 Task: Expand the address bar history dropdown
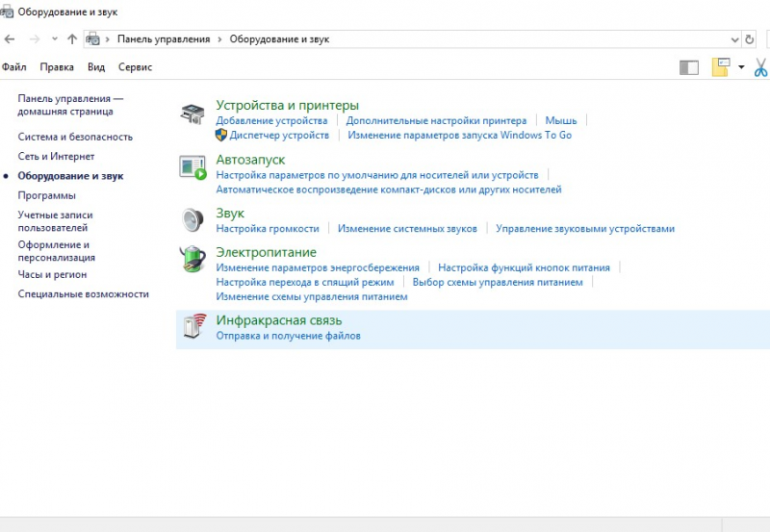734,39
